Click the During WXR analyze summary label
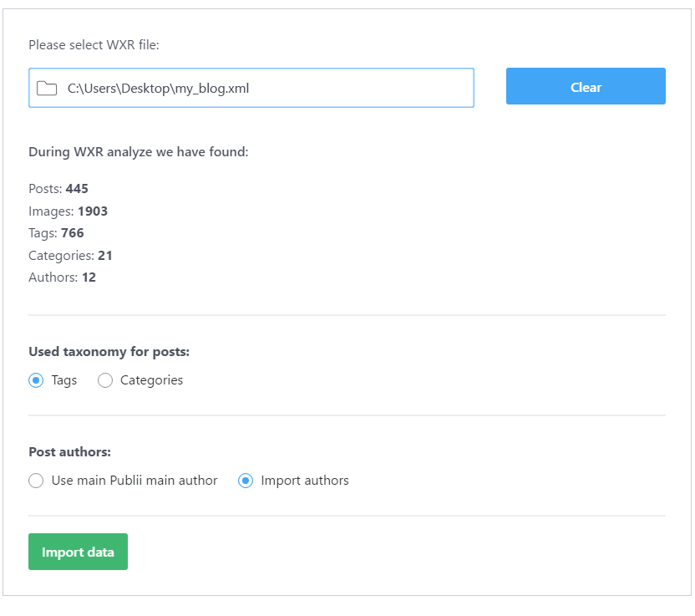This screenshot has width=695, height=616. coord(140,151)
